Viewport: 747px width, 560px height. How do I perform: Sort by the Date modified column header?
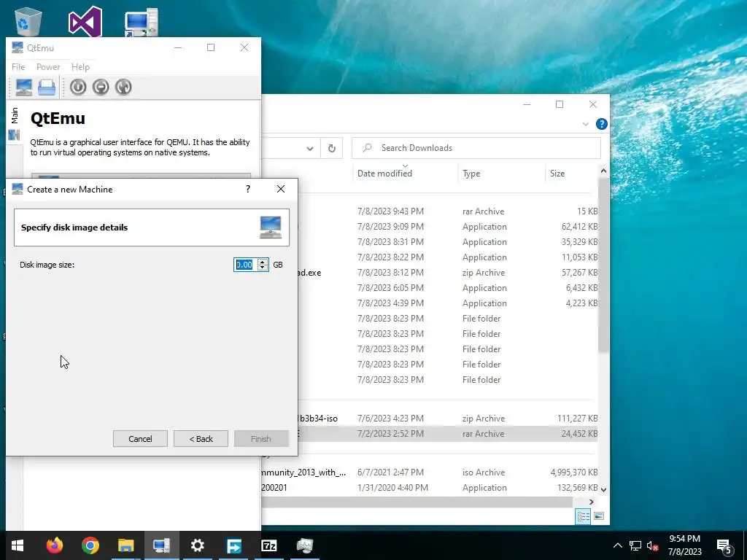pyautogui.click(x=384, y=174)
